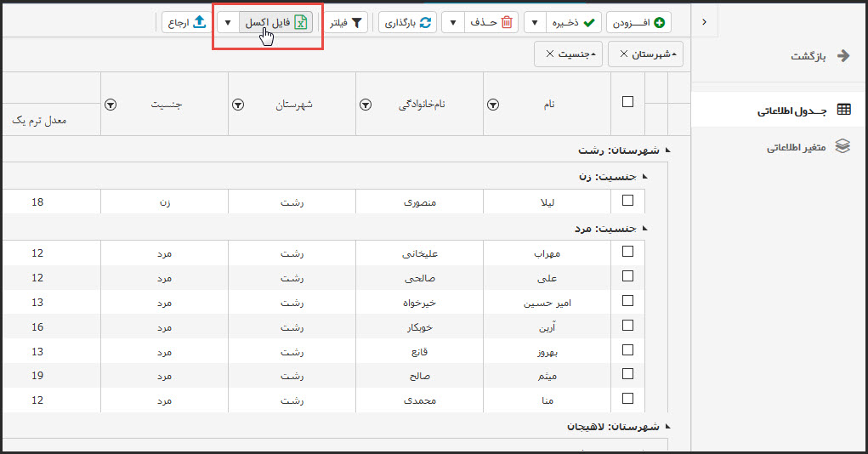
Task: Export with the فایل اکسل button
Action: point(275,23)
